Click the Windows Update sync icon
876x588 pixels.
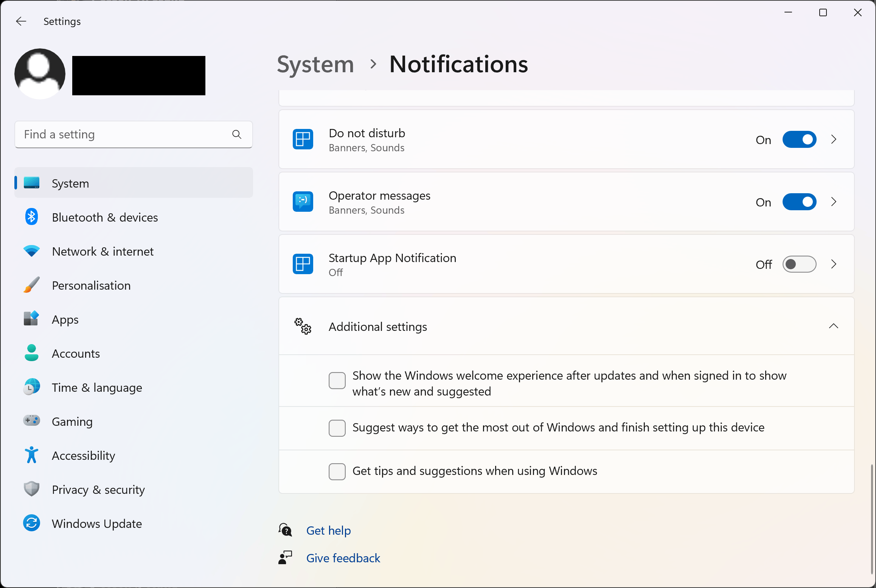(x=31, y=523)
